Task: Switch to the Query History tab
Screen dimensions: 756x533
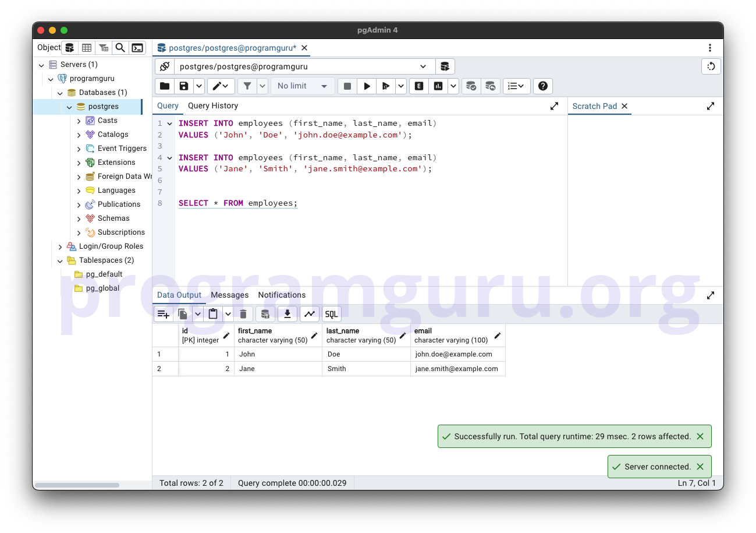Action: [x=213, y=106]
